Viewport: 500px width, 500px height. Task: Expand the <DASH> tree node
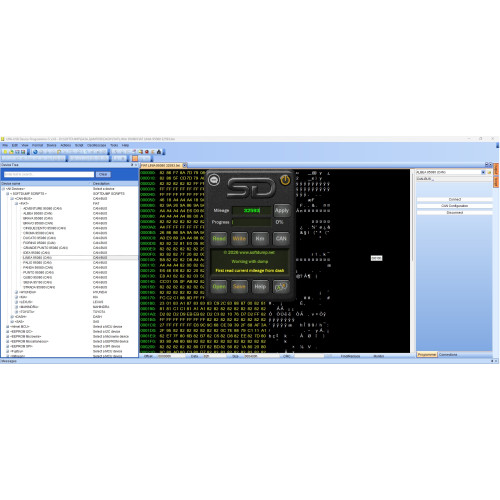(12, 317)
